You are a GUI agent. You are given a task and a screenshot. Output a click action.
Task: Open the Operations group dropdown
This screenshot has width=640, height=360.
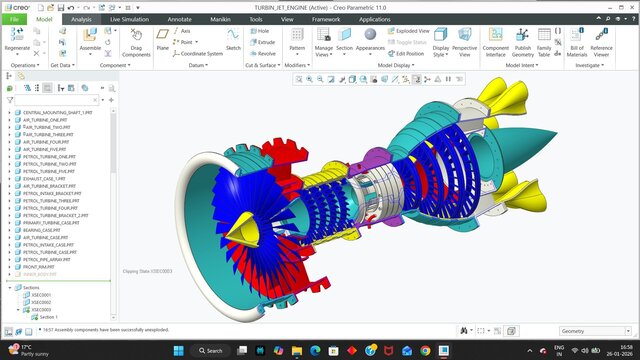(x=25, y=65)
